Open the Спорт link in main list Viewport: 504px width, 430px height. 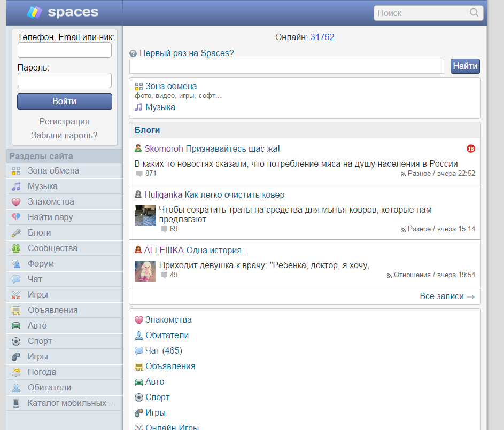click(x=158, y=397)
